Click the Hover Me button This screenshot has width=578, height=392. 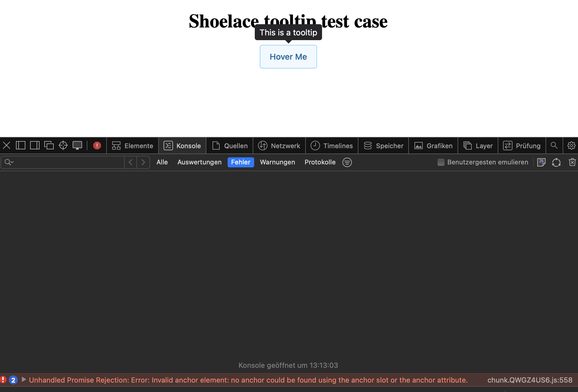point(288,57)
